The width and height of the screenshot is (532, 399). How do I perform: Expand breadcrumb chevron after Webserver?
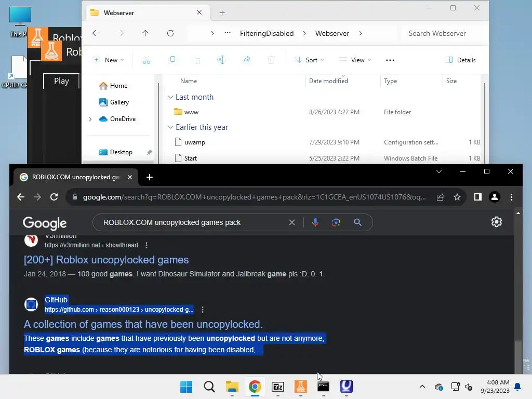pos(361,33)
